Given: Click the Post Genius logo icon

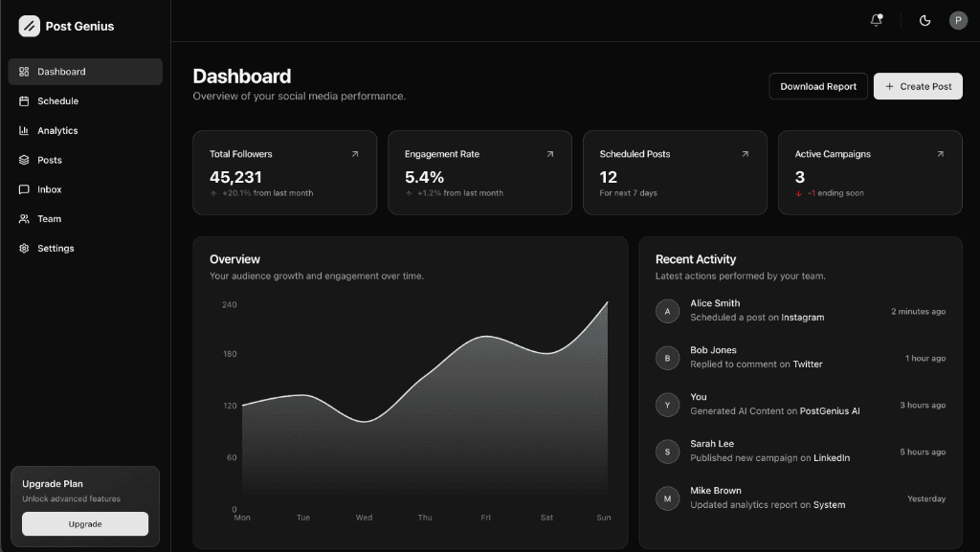Looking at the screenshot, I should coord(29,26).
